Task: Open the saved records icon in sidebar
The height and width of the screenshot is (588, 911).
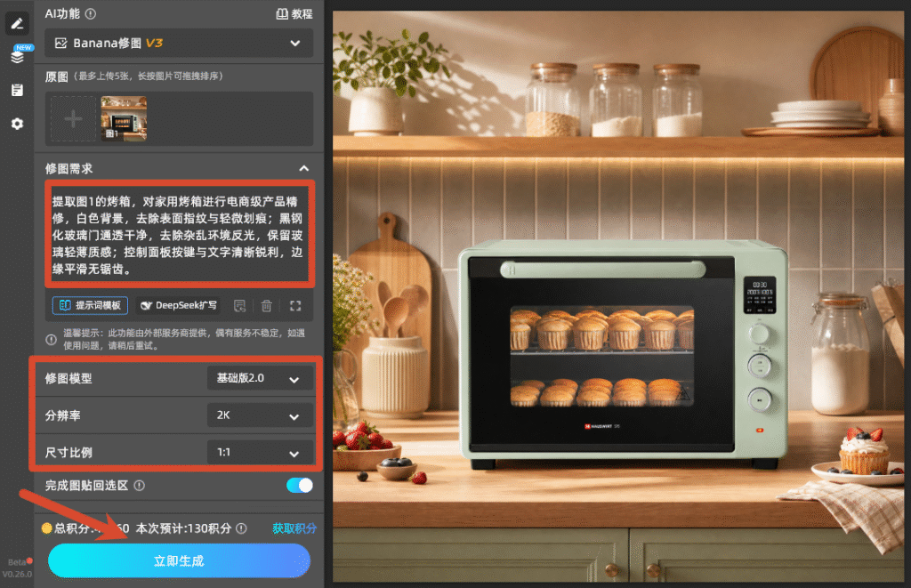Action: tap(17, 90)
